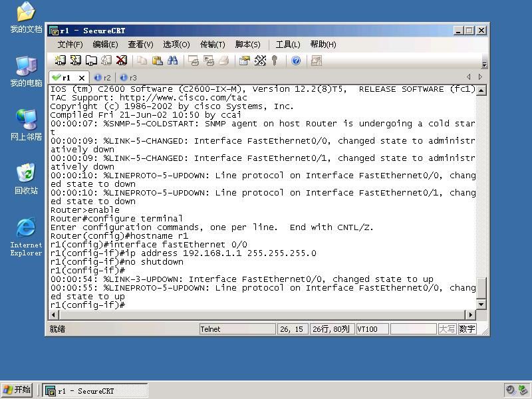Screen dimensions: 532x399
Task: Click the speaker icon in system tray
Action: coord(510,390)
